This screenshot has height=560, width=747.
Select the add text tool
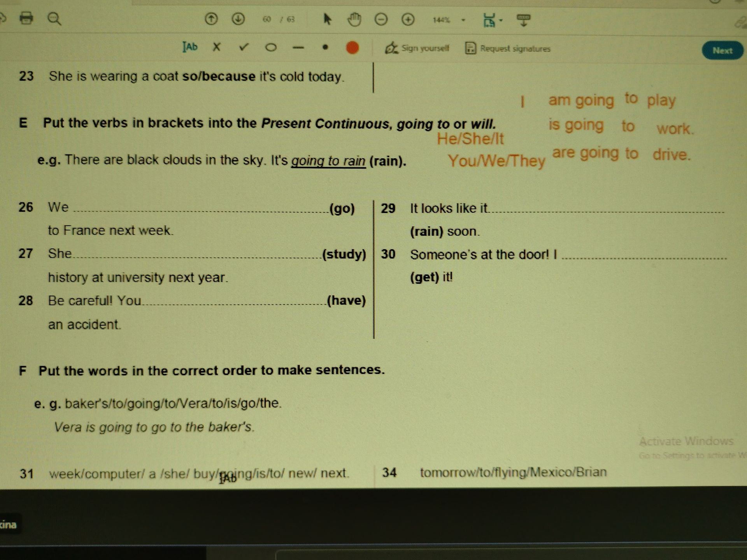[x=190, y=47]
